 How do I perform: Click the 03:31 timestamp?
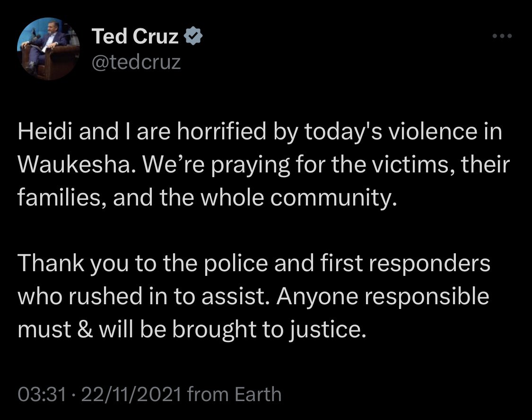click(x=42, y=394)
